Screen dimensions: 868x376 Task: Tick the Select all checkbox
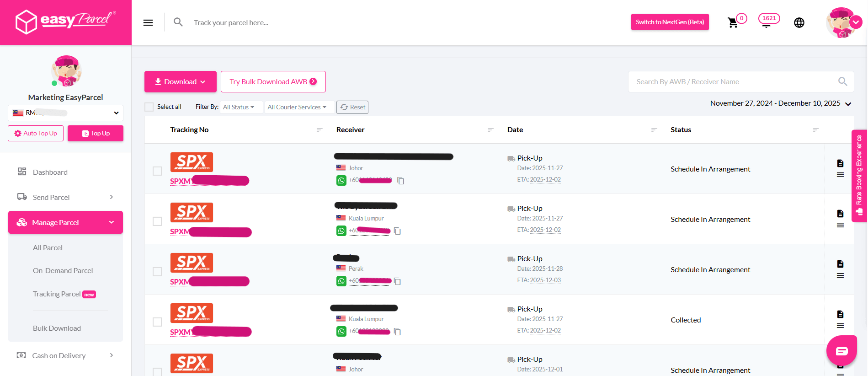[149, 107]
